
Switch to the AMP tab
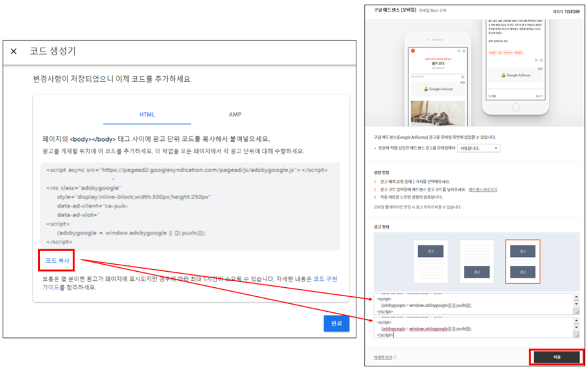(x=235, y=115)
